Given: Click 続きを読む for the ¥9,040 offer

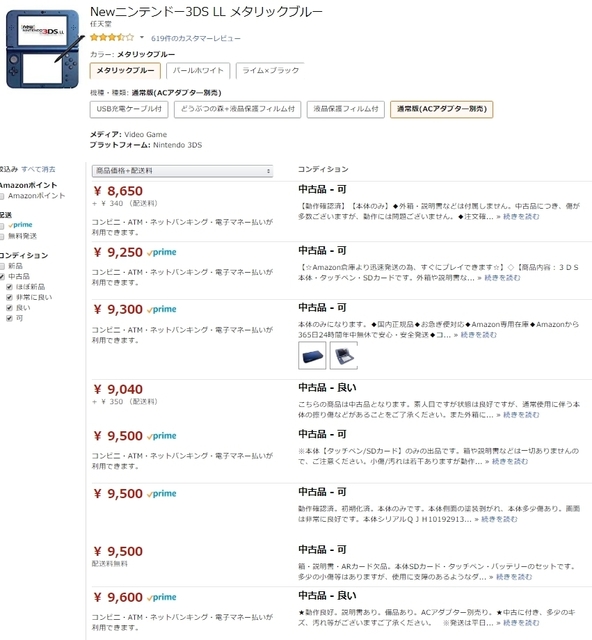Looking at the screenshot, I should (521, 415).
